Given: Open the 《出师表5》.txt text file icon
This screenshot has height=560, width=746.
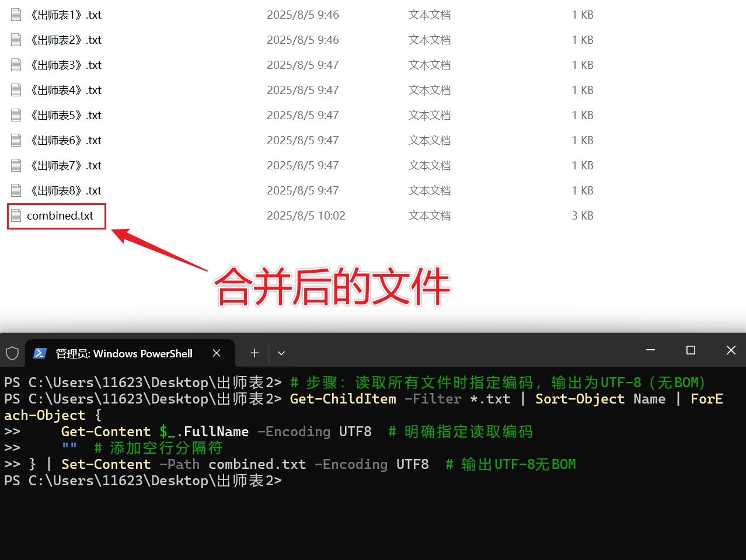Looking at the screenshot, I should (15, 114).
